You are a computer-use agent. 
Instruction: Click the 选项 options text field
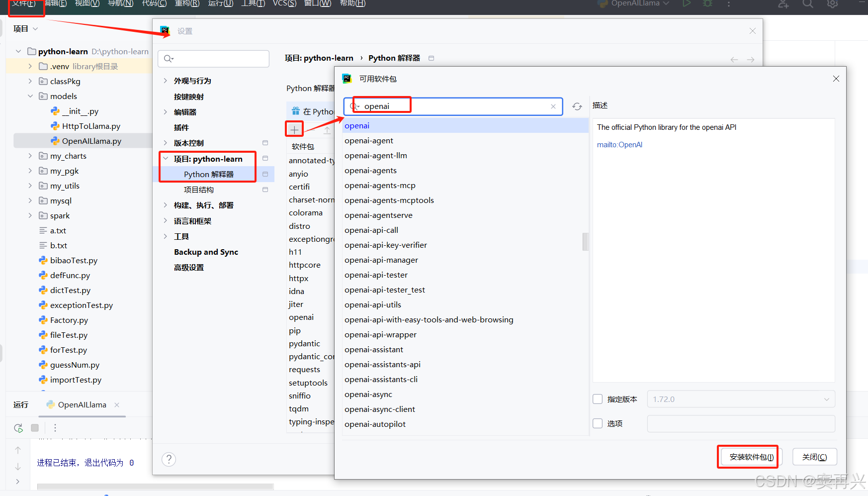tap(741, 423)
